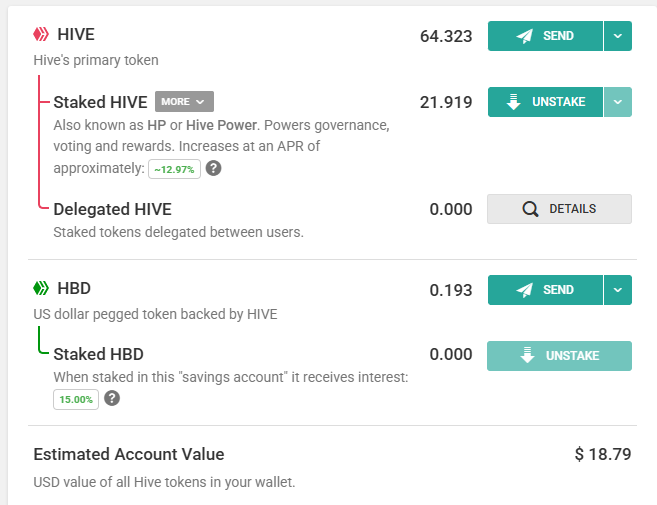This screenshot has height=505, width=657.
Task: Click the down arrow icon on Staked HIVE Unstake
Action: (x=514, y=102)
